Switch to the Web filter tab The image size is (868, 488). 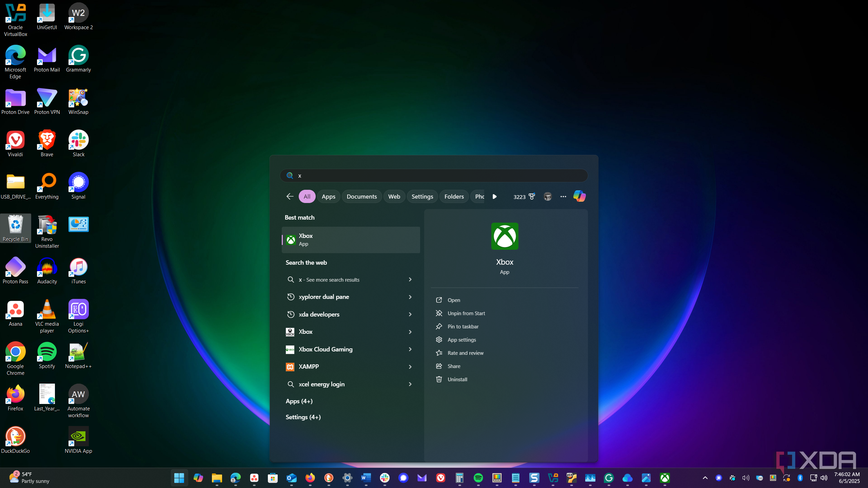click(394, 197)
